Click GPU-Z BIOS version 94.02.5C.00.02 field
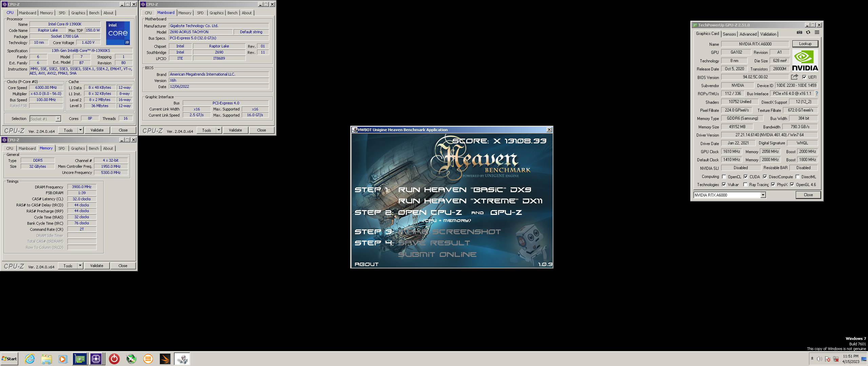The image size is (868, 366). (x=755, y=77)
